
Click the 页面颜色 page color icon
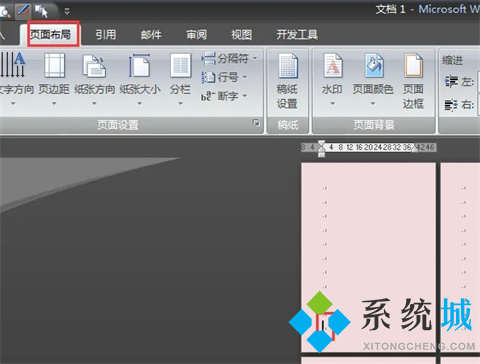[x=373, y=65]
